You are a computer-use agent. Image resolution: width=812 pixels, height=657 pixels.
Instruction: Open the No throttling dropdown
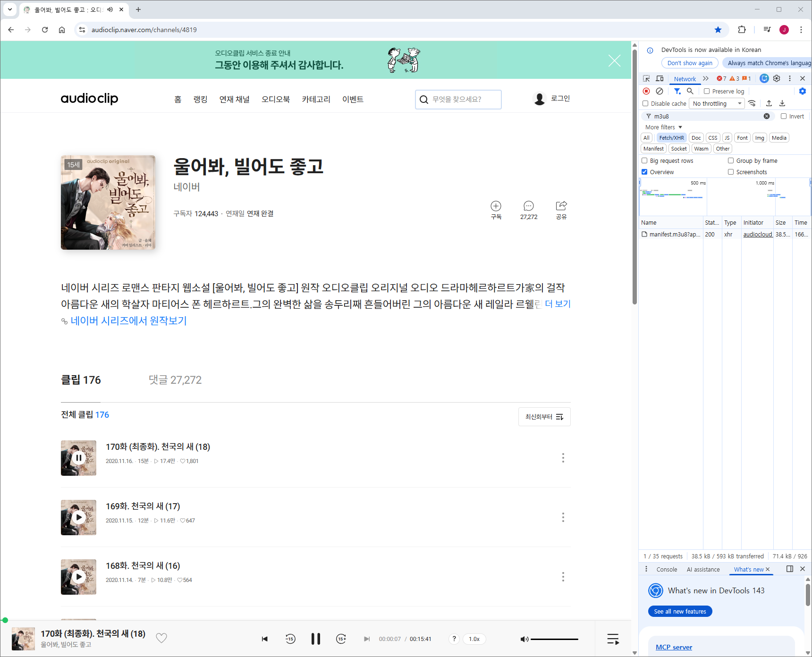pos(717,103)
